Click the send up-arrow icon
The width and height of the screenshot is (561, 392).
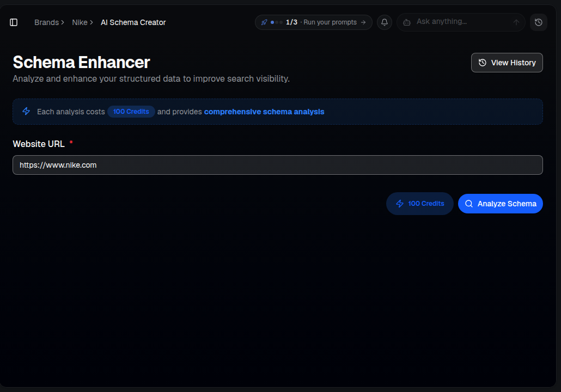click(516, 22)
